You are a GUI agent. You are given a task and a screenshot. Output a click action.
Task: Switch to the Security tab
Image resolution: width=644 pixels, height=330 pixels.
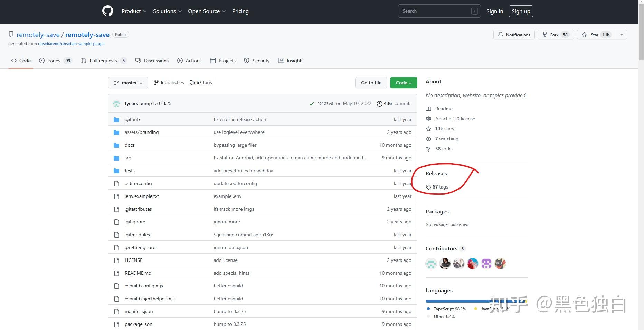257,61
